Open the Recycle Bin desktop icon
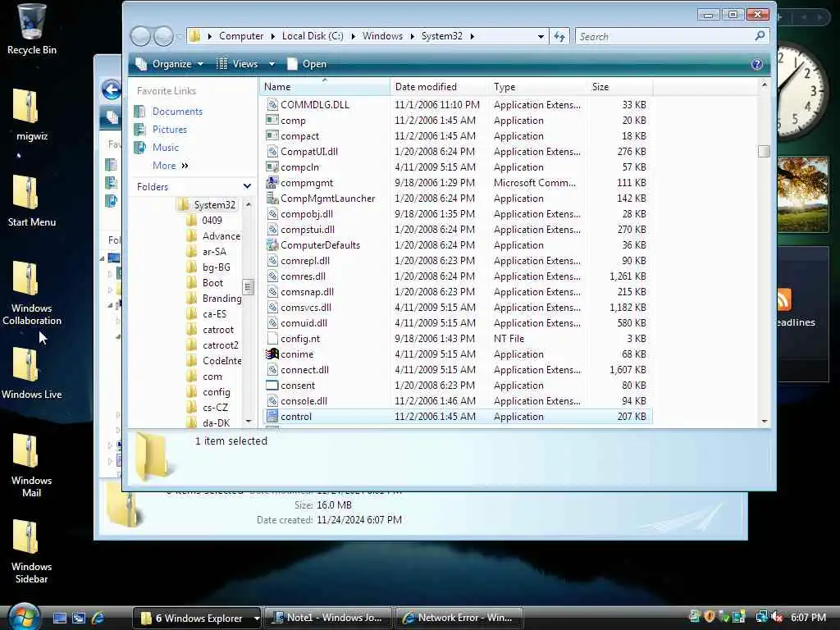Image resolution: width=840 pixels, height=630 pixels. coord(31,30)
